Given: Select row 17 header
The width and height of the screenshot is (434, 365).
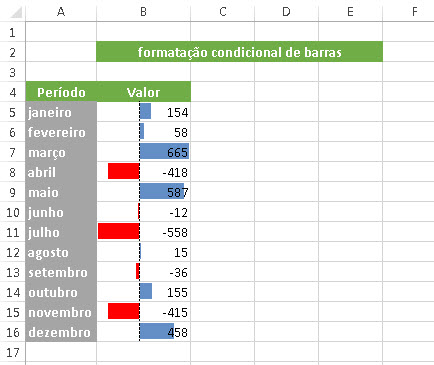Looking at the screenshot, I should point(13,352).
